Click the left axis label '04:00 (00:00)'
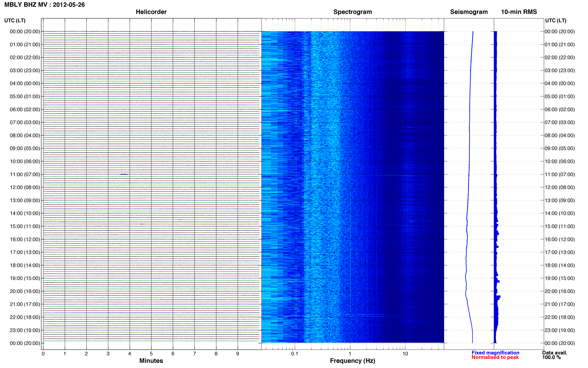 pyautogui.click(x=25, y=83)
